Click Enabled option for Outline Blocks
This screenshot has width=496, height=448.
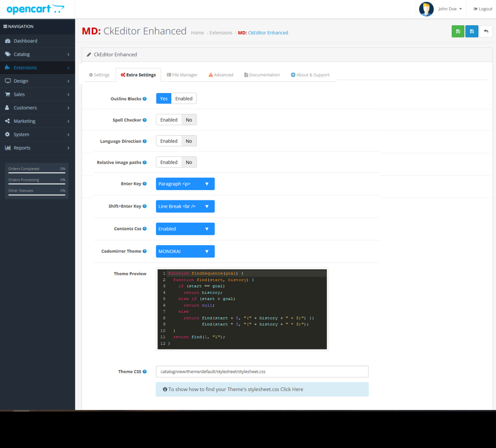point(184,99)
